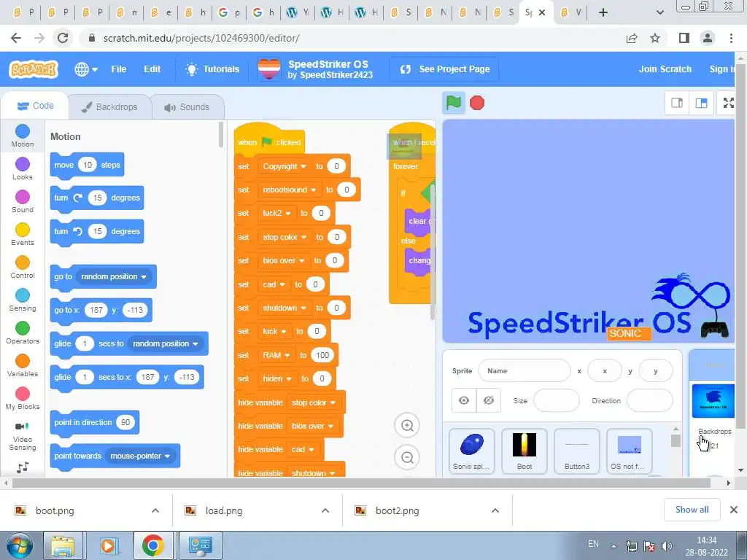
Task: Click the sprite Size input field
Action: (x=556, y=400)
